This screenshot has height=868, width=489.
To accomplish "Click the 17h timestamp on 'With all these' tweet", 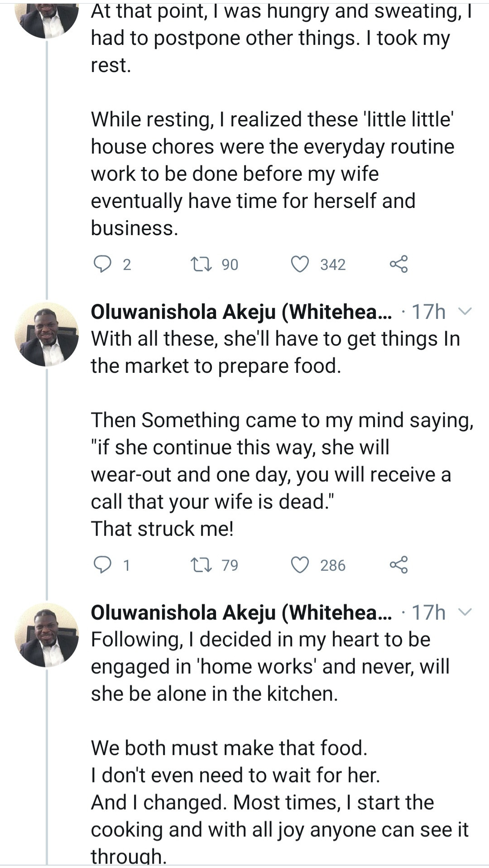I will click(428, 312).
